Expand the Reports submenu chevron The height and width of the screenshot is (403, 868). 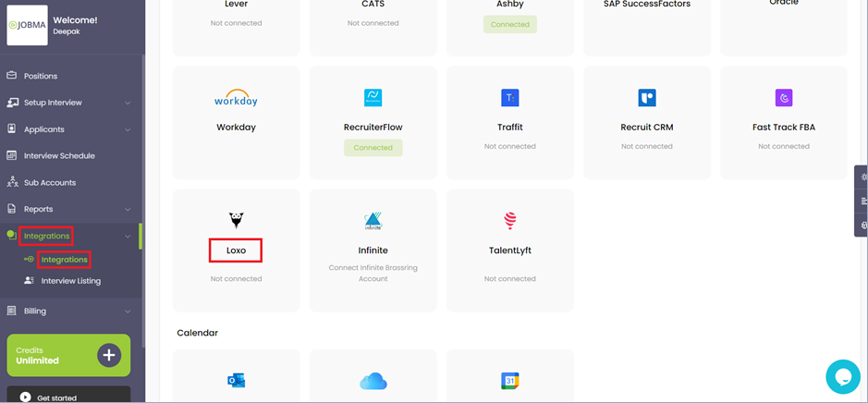(x=128, y=209)
